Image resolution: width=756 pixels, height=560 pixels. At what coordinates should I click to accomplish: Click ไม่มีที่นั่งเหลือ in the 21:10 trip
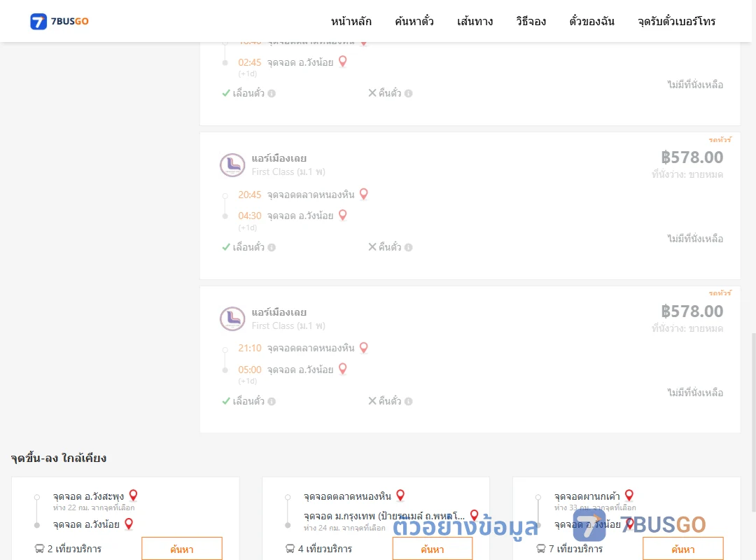pyautogui.click(x=695, y=393)
